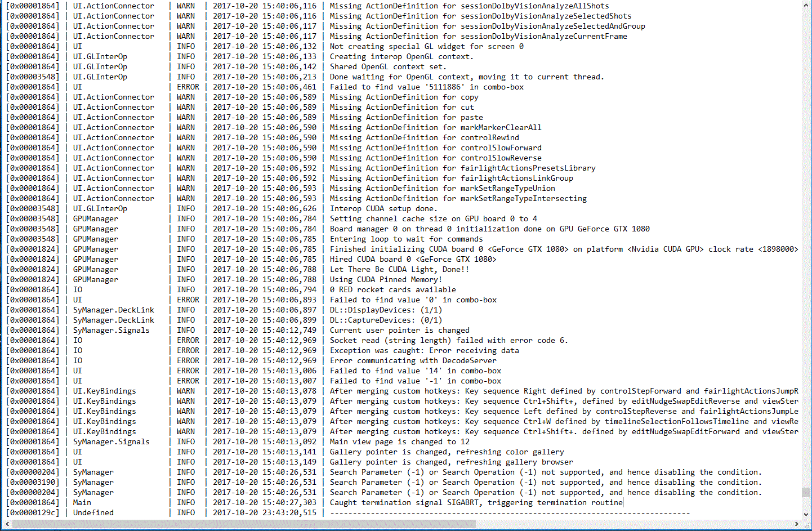Screen dimensions: 812x531
Task: Click the sessionDolbyVisionAnalyzeSelectedShots message
Action: pyautogui.click(x=480, y=16)
